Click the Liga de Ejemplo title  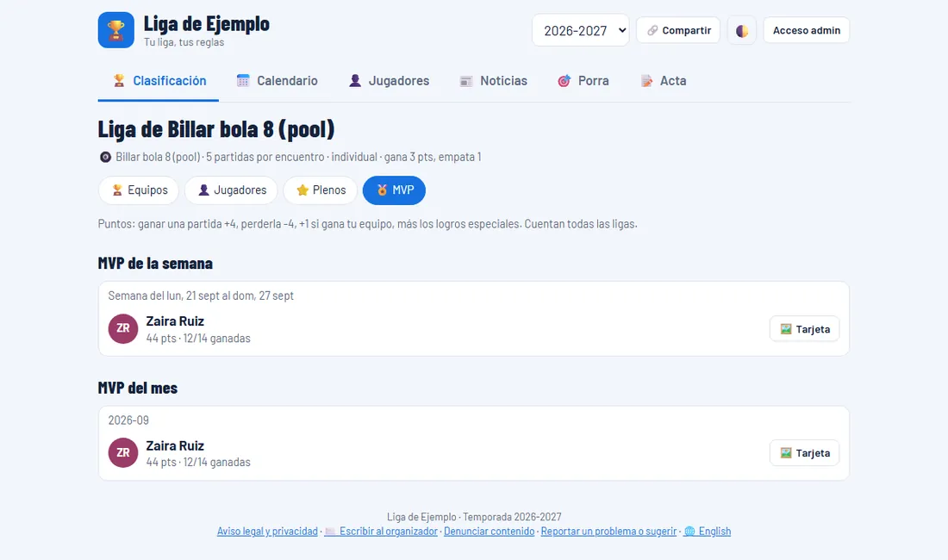point(206,24)
